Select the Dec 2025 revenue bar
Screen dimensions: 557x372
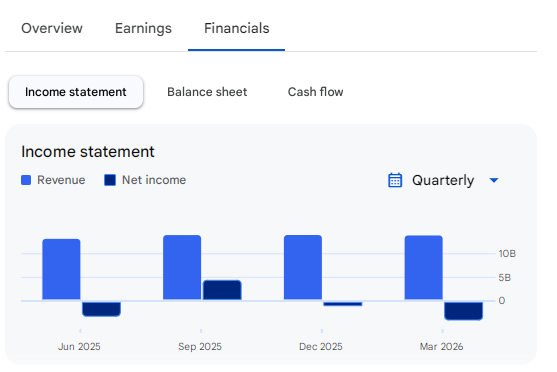pyautogui.click(x=303, y=268)
